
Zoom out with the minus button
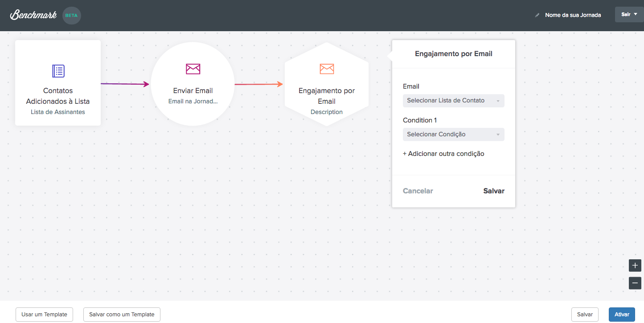click(x=635, y=283)
